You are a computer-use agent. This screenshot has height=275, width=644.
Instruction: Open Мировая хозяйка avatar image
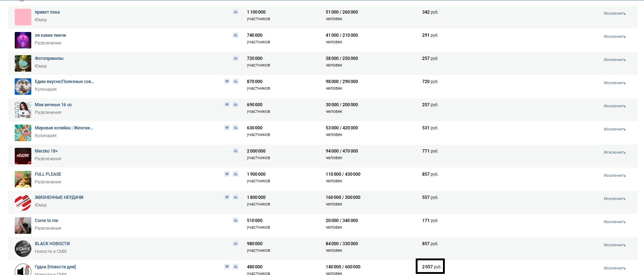[23, 133]
